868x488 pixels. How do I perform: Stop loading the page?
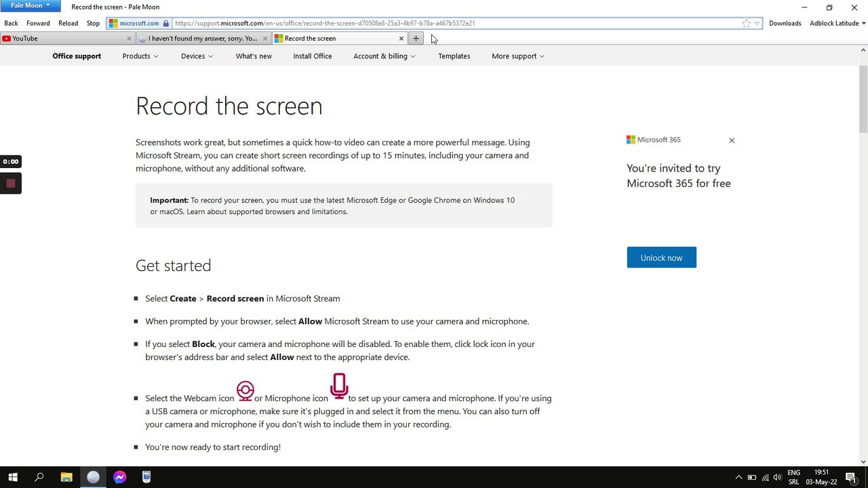(x=93, y=23)
